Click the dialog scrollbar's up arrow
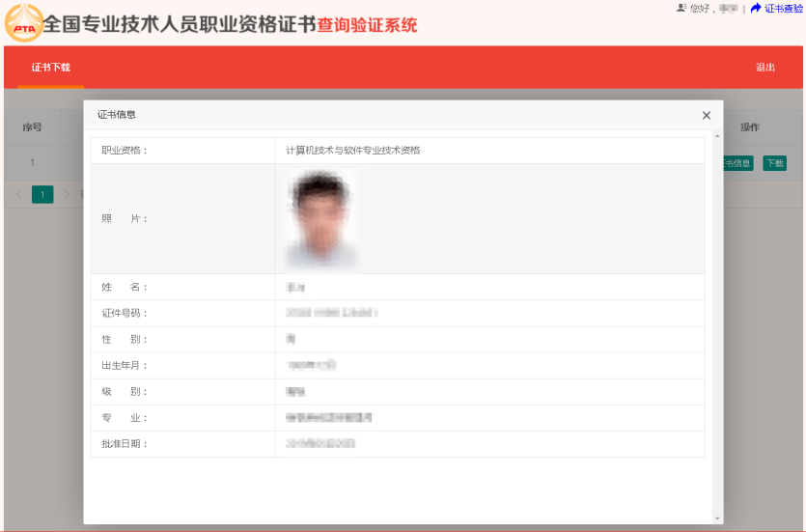 pos(715,135)
